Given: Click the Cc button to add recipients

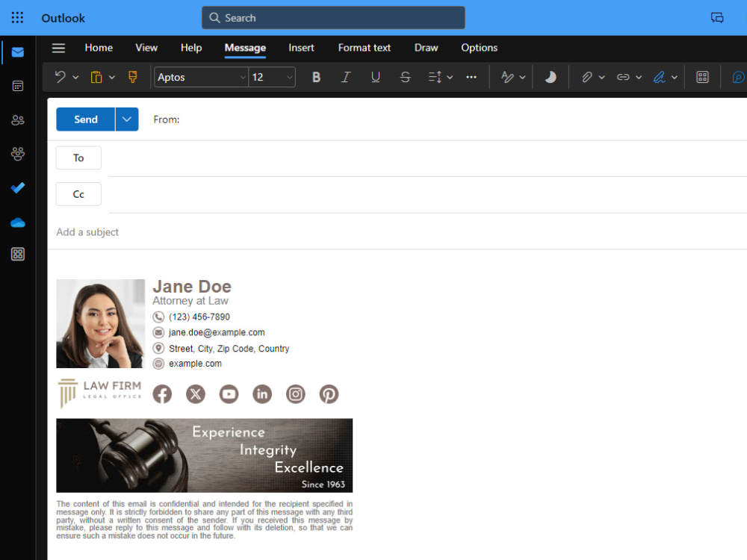Looking at the screenshot, I should point(78,194).
